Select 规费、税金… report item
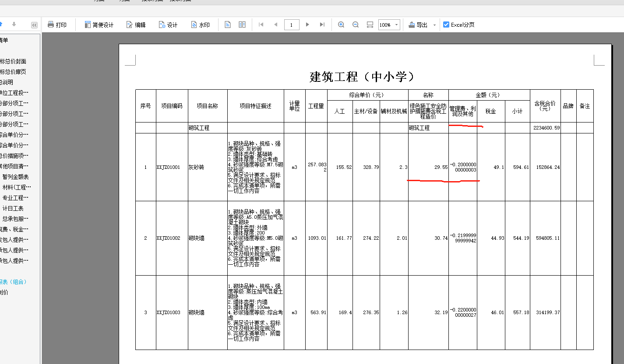Image resolution: width=624 pixels, height=364 pixels. (x=14, y=229)
